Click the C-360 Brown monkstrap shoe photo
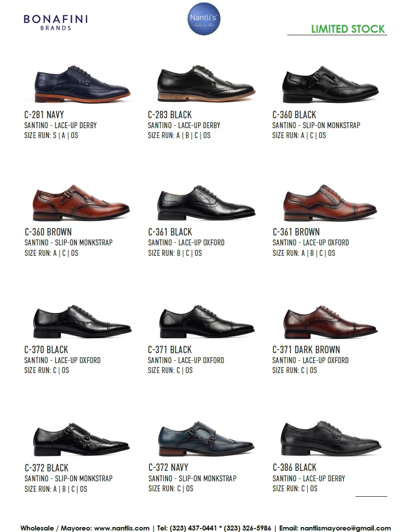Screen dimensions: 411x532 coord(81,203)
